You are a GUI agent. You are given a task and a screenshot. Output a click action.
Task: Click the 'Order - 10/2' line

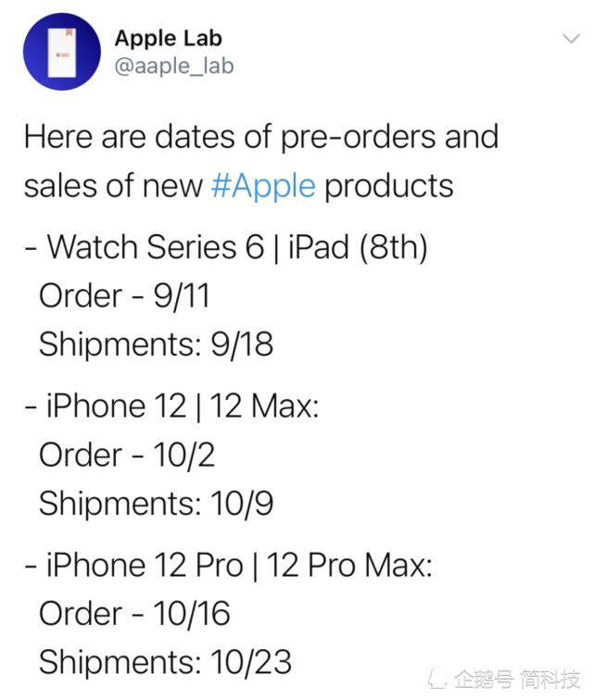click(x=127, y=455)
